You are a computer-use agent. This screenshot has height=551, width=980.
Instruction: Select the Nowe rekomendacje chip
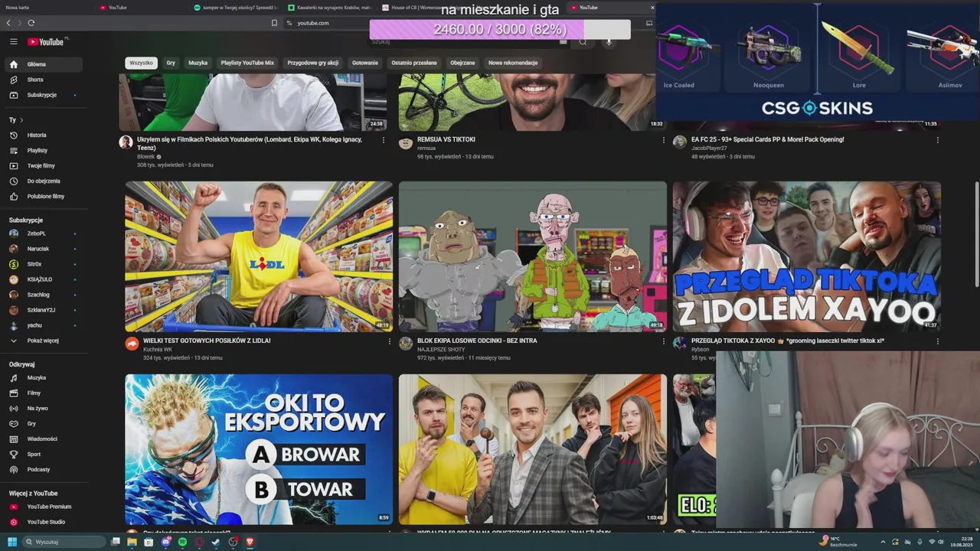coord(513,63)
